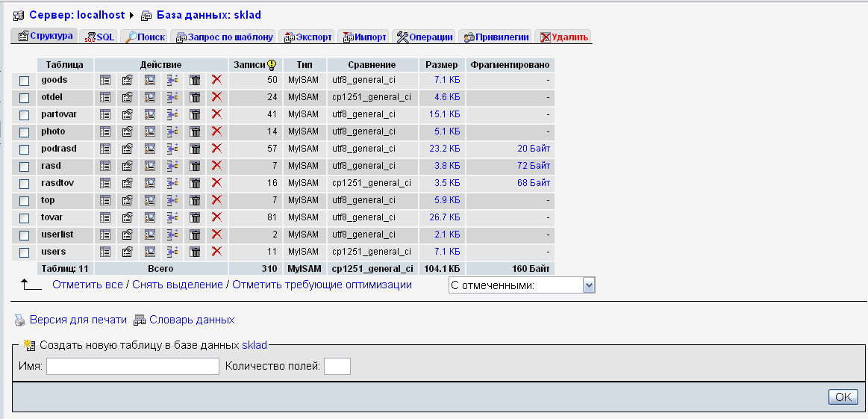This screenshot has width=868, height=419.
Task: Open the Операции tab
Action: point(424,37)
